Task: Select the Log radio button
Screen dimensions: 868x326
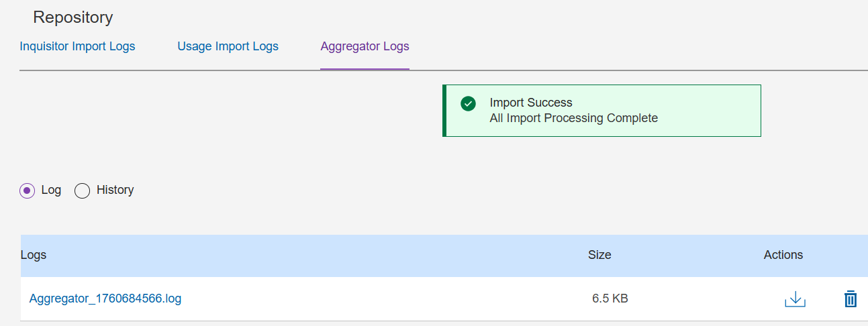Action: pyautogui.click(x=27, y=191)
